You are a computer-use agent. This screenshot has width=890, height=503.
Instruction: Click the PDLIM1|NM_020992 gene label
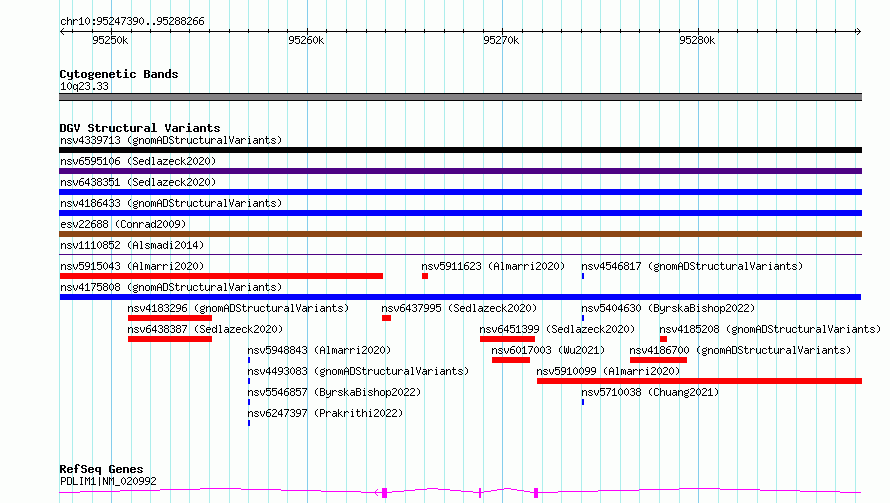point(108,481)
